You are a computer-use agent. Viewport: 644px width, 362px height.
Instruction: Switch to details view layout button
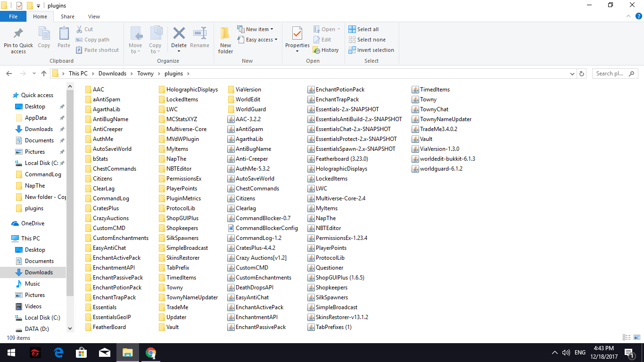click(x=627, y=337)
